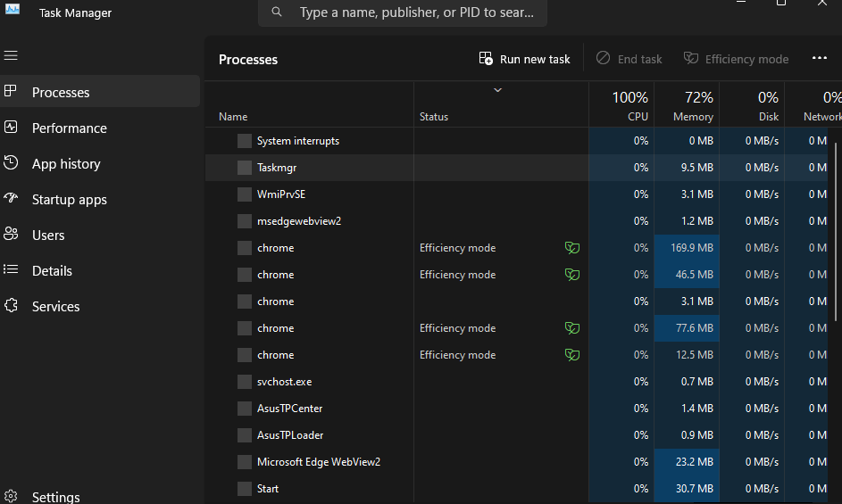Go to the Startup apps tab

pyautogui.click(x=70, y=200)
